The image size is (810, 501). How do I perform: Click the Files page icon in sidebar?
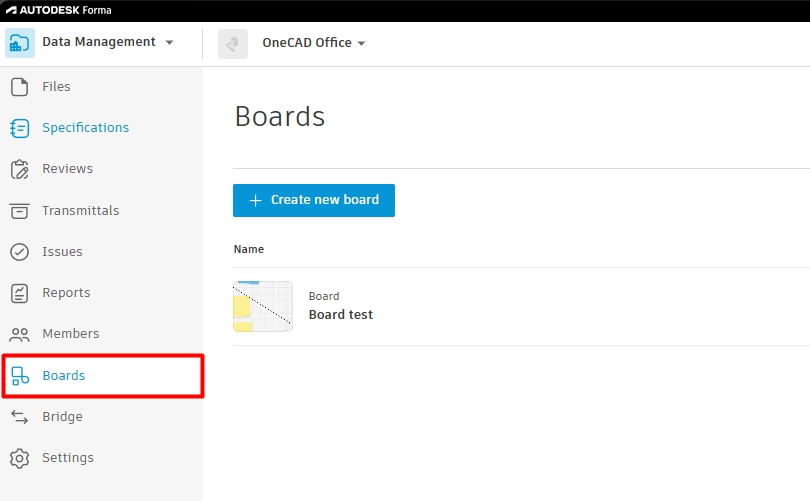[x=20, y=87]
